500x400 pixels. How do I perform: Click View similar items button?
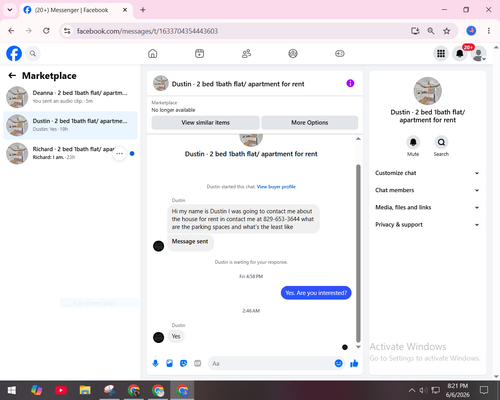tap(205, 123)
